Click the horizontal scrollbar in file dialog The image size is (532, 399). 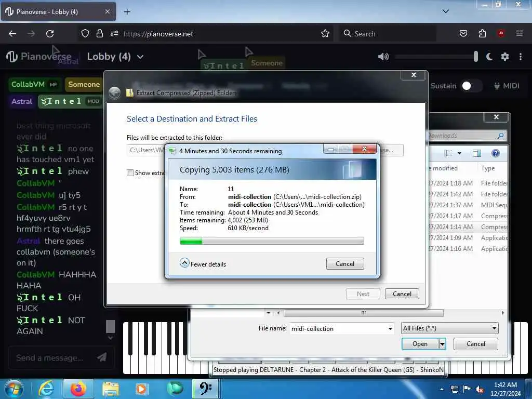363,313
